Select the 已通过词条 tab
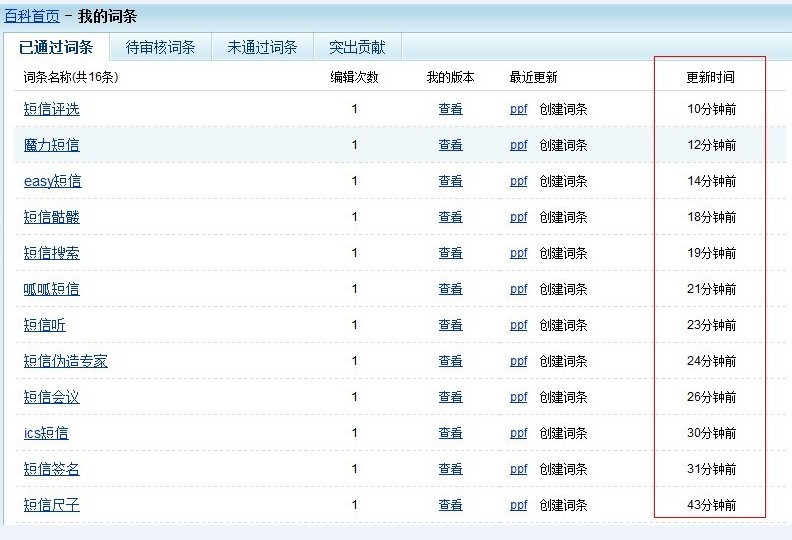This screenshot has width=792, height=540. pos(56,47)
